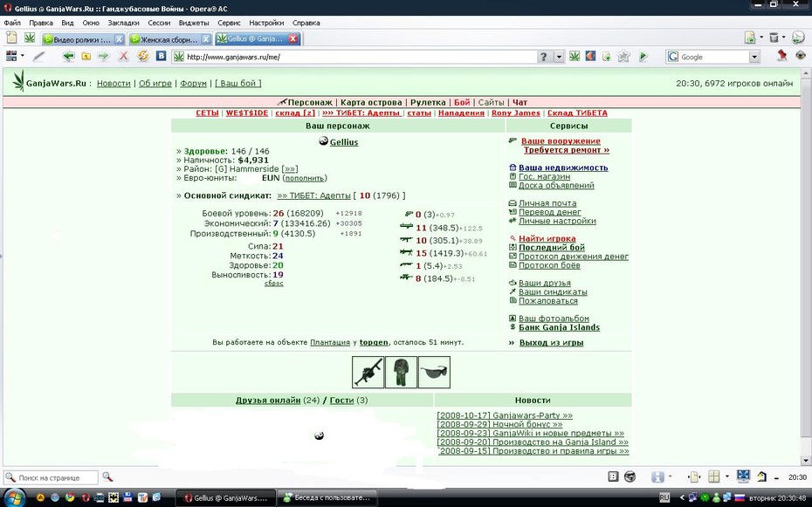Image resolution: width=812 pixels, height=507 pixels.
Task: Expand the dropdown arrow beside panels icon
Action: point(23,56)
